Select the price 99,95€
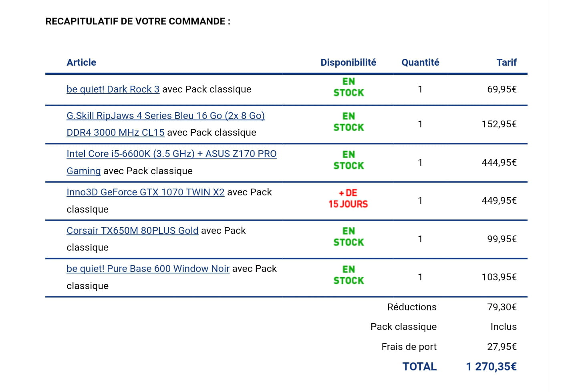This screenshot has width=572, height=392. pyautogui.click(x=502, y=239)
